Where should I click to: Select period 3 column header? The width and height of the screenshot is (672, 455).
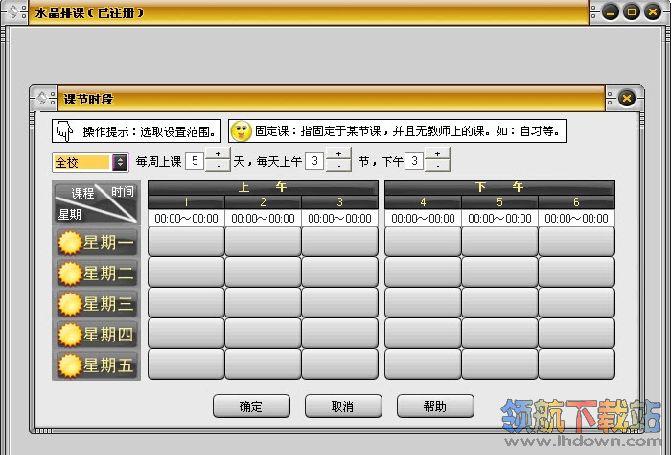(340, 202)
